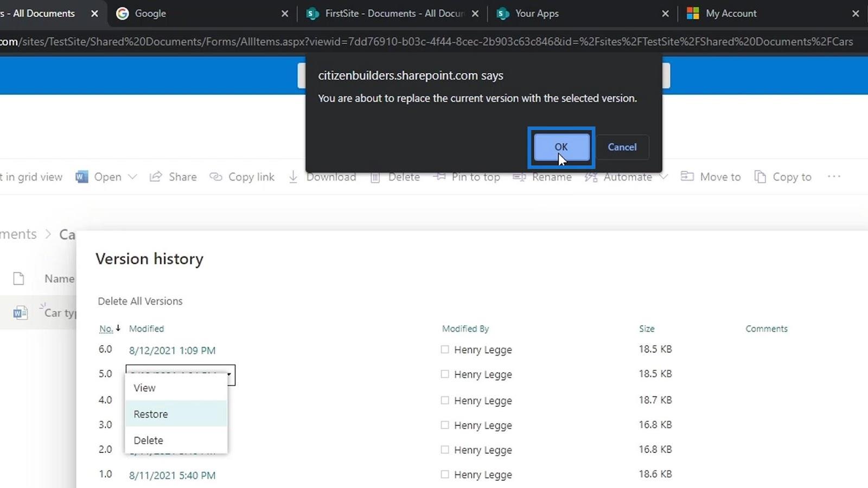Image resolution: width=868 pixels, height=488 pixels.
Task: Tick Henry Legge checkbox for version 6.0
Action: tap(445, 350)
